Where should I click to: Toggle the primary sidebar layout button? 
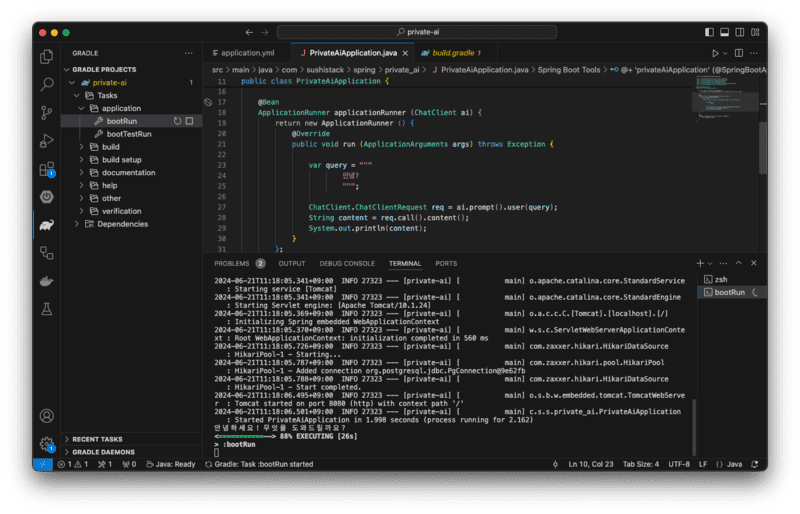[707, 32]
